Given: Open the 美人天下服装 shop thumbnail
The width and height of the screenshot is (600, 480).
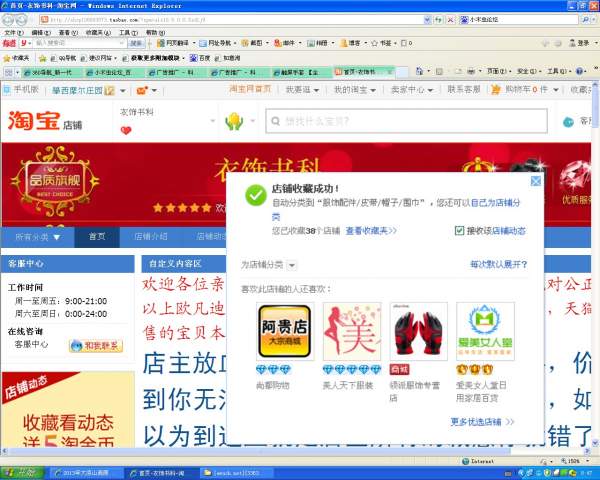Looking at the screenshot, I should coord(352,331).
